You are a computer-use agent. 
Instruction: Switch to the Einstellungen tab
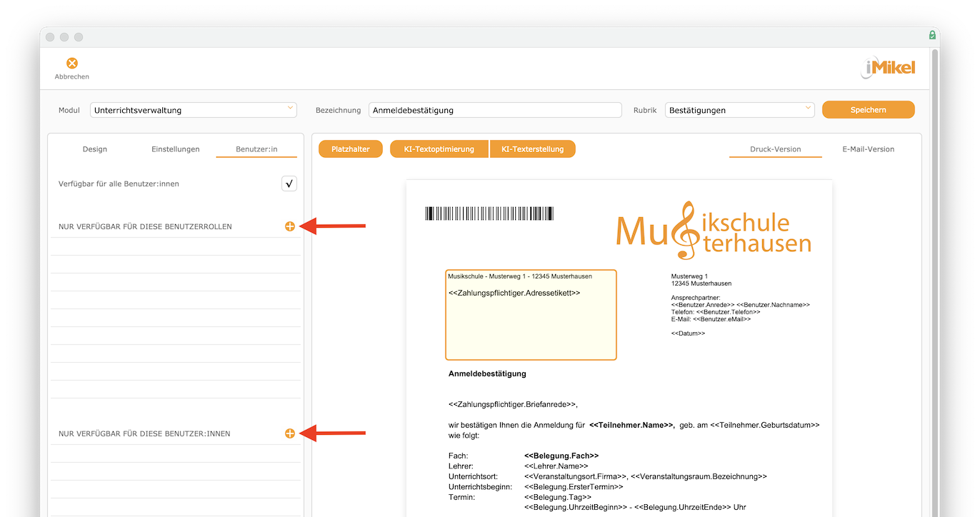coord(176,149)
